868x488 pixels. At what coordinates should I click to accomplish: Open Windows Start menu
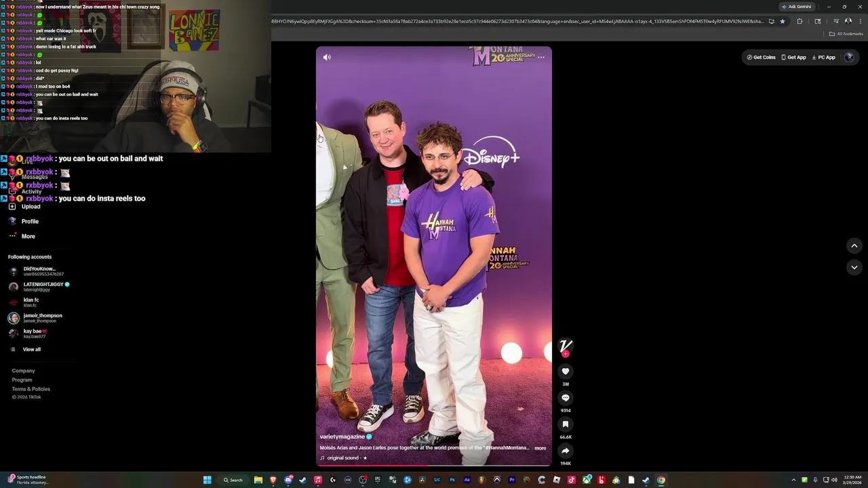click(x=208, y=480)
